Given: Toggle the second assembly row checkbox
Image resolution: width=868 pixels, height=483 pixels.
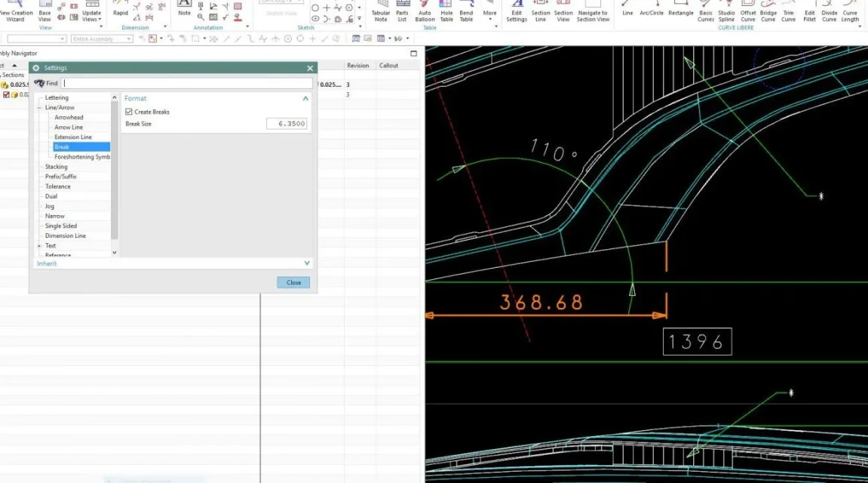Looking at the screenshot, I should [x=6, y=95].
